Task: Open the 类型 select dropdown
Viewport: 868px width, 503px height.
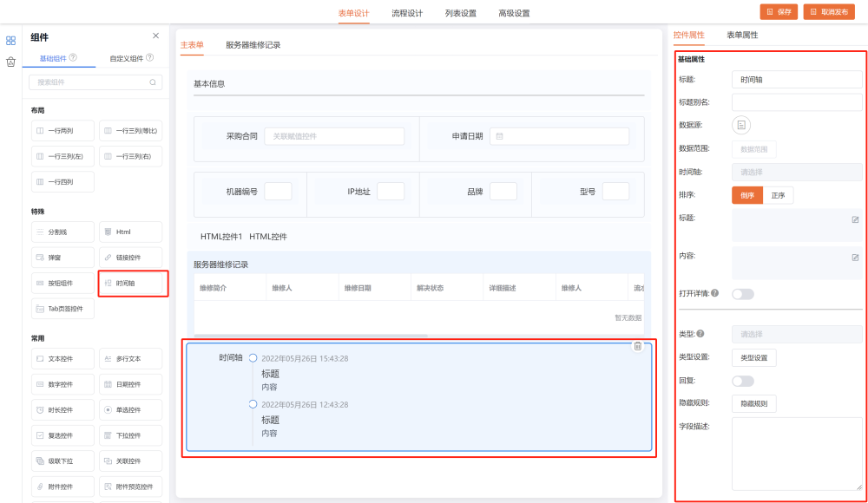Action: click(x=797, y=334)
